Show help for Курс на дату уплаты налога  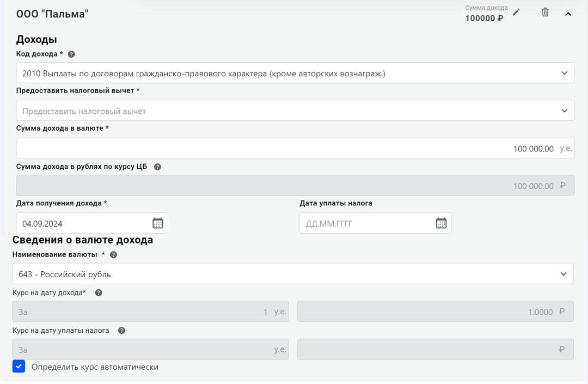121,331
